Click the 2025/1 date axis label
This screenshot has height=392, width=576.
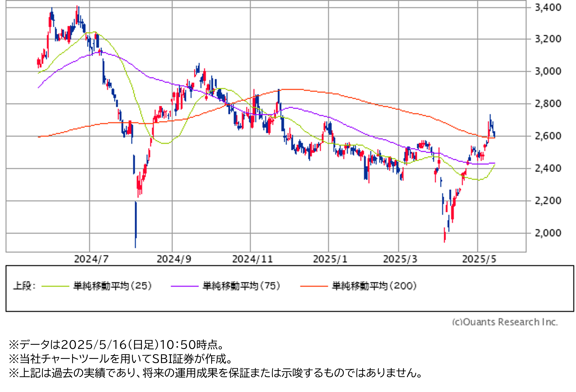tap(330, 259)
